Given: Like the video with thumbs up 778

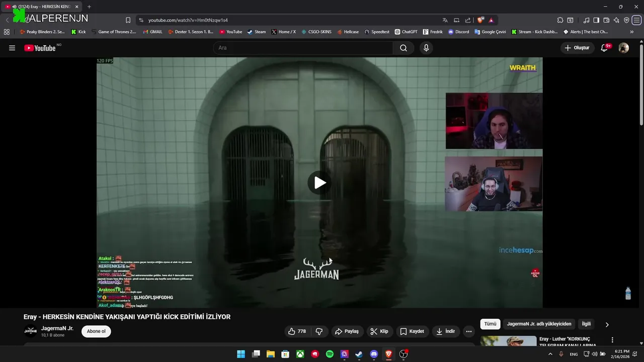Looking at the screenshot, I should pos(297,331).
